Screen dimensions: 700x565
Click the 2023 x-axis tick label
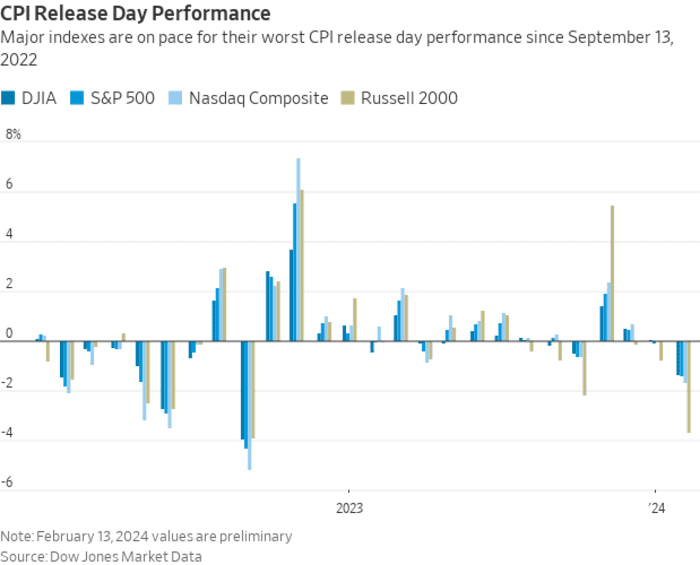pos(350,508)
